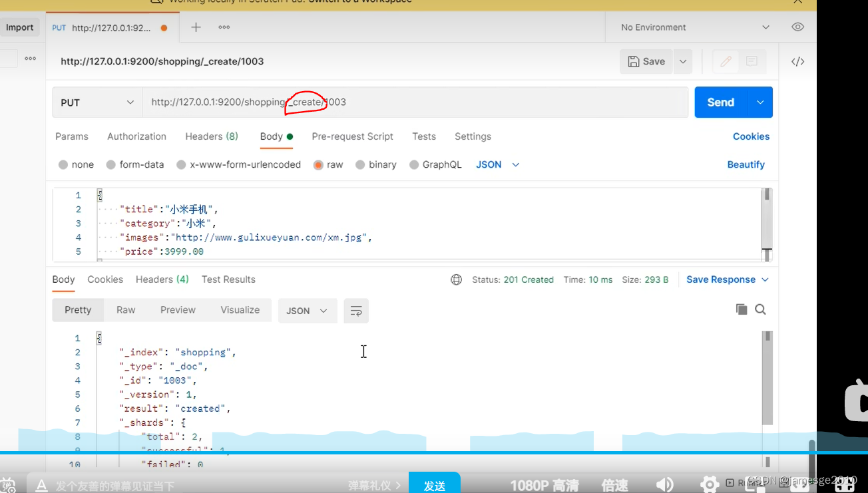The image size is (868, 493).
Task: Open the Headers (8) request tab
Action: tap(212, 136)
